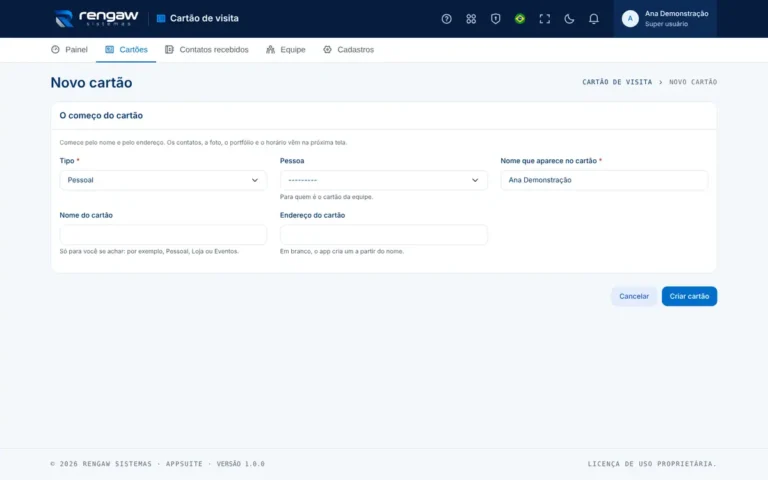Viewport: 768px width, 480px height.
Task: Click the Rengaw Sistemas logo
Action: (96, 19)
